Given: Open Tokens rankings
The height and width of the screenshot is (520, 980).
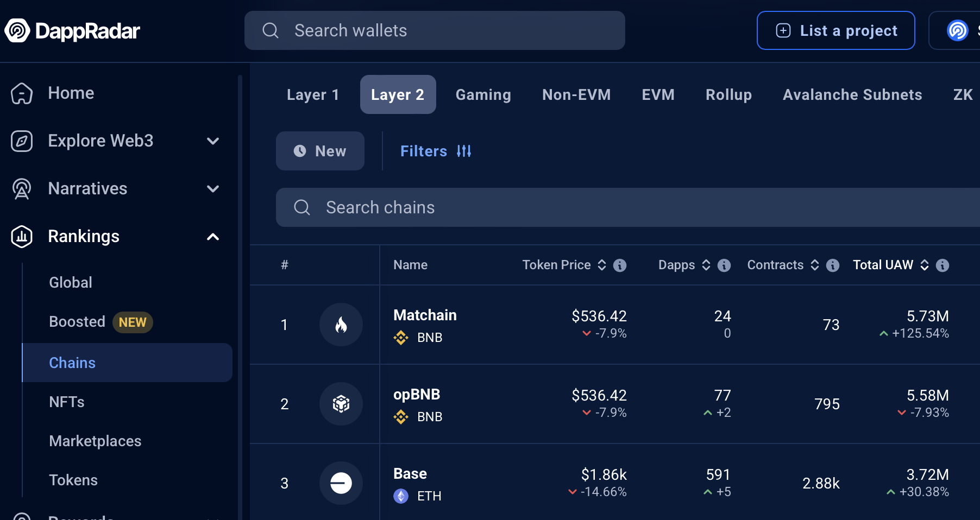Looking at the screenshot, I should [x=73, y=480].
